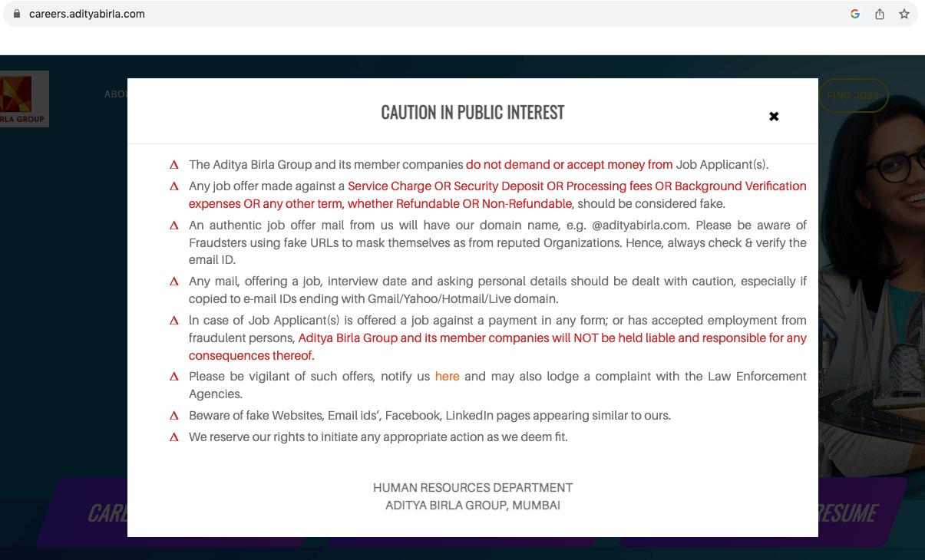Click the address bar lock icon
Image resolution: width=925 pixels, height=560 pixels.
click(x=17, y=14)
